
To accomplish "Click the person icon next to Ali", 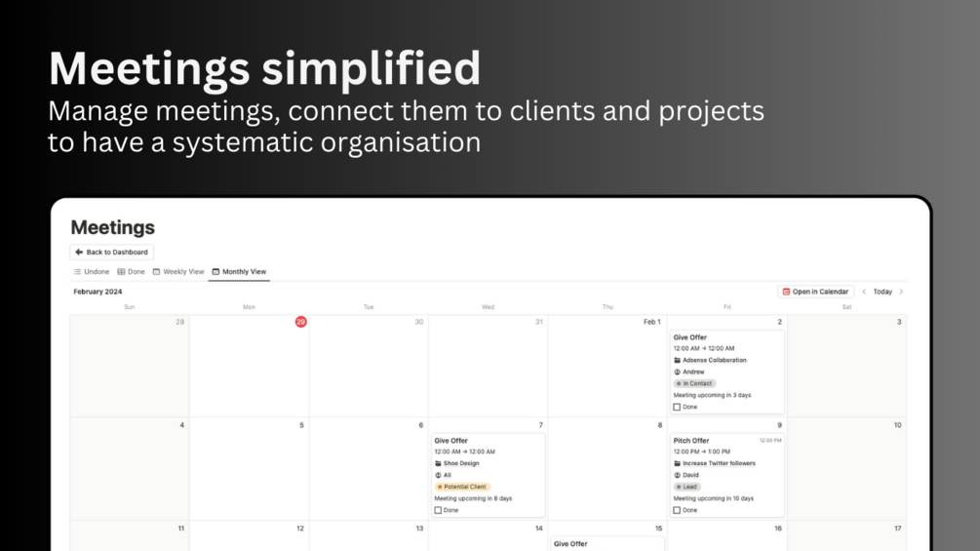I will [x=438, y=475].
